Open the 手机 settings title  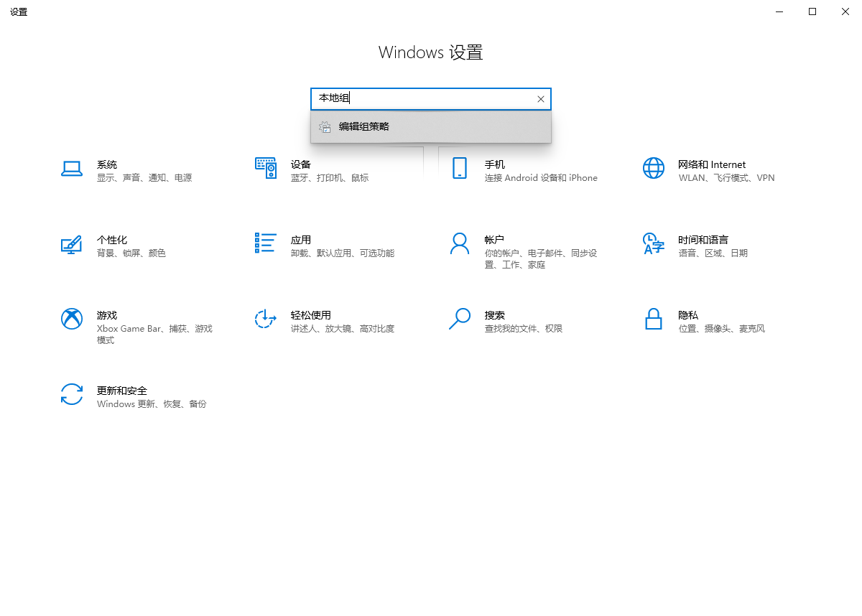(x=495, y=164)
